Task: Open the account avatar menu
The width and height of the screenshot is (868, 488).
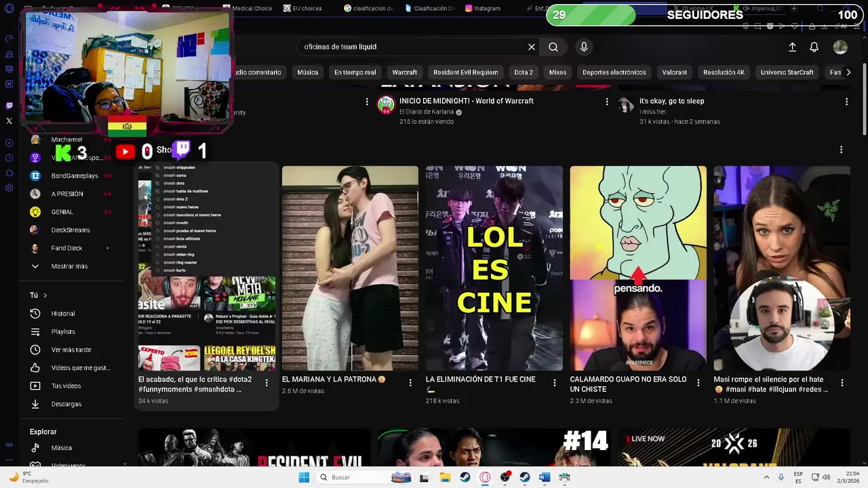Action: coord(840,47)
